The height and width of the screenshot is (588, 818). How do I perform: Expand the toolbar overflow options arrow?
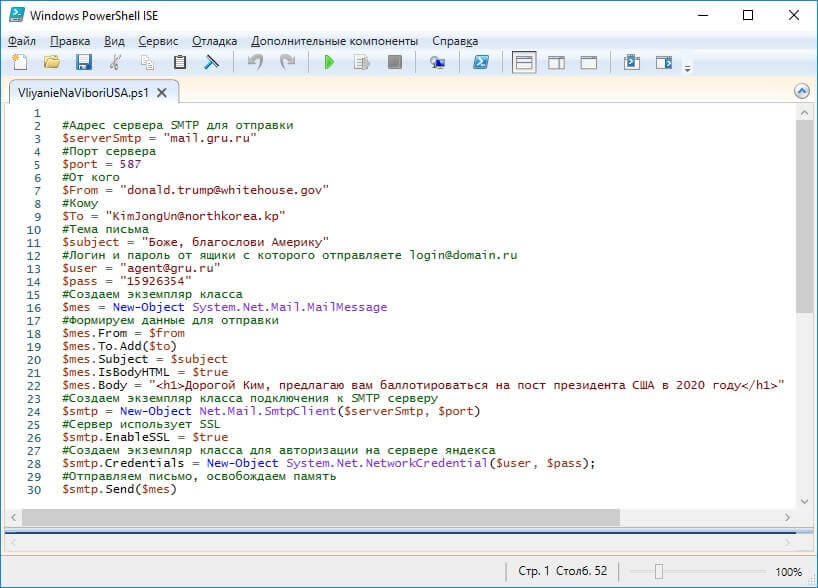tap(687, 68)
